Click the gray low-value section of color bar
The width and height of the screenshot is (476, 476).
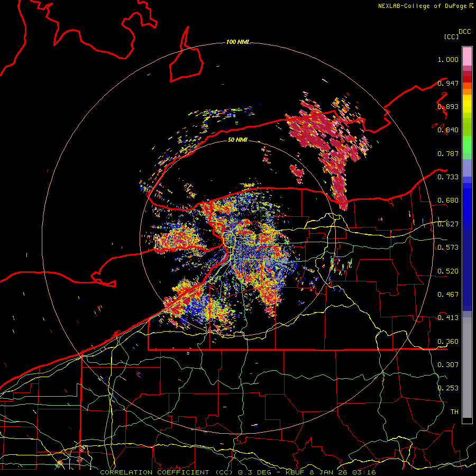click(467, 368)
